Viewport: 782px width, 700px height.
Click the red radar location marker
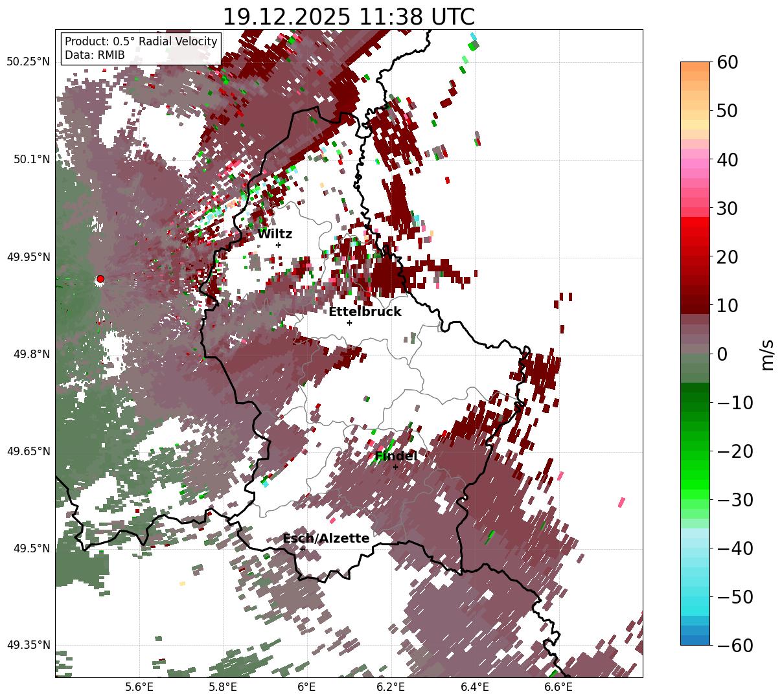coord(100,279)
